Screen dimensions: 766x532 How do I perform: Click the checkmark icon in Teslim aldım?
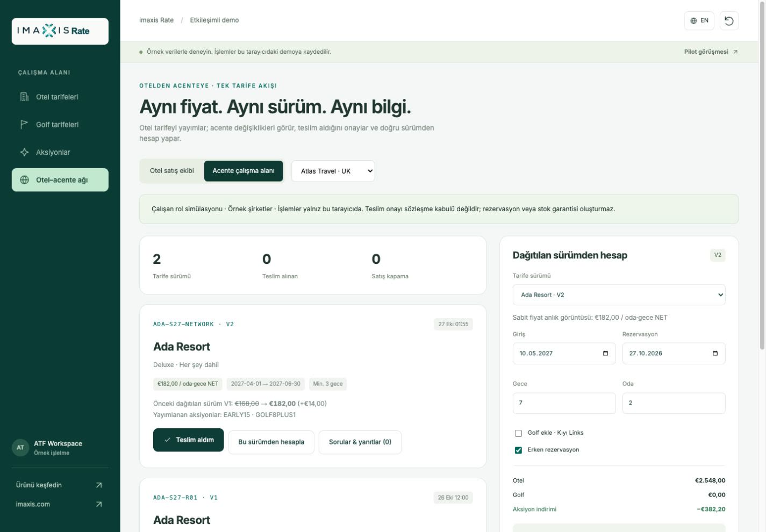click(168, 440)
